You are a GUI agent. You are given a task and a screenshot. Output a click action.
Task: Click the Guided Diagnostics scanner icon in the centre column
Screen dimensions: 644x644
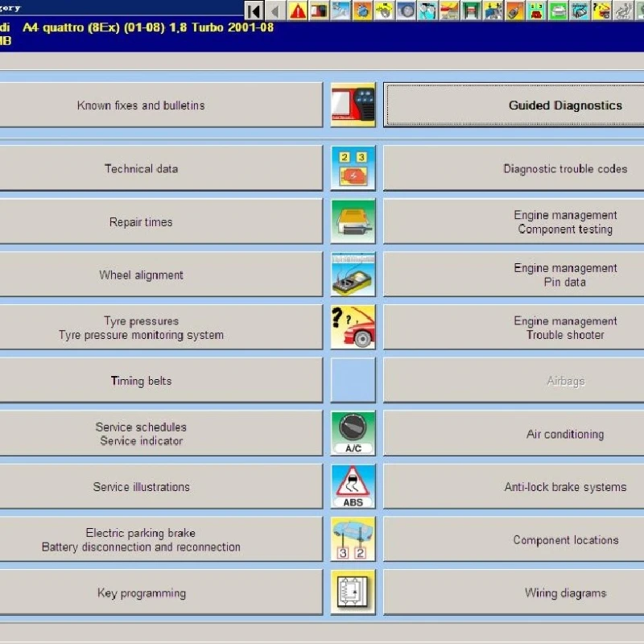pyautogui.click(x=353, y=105)
